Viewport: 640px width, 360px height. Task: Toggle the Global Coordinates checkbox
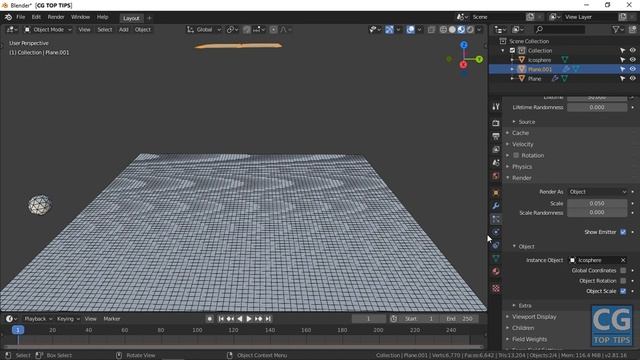(623, 270)
